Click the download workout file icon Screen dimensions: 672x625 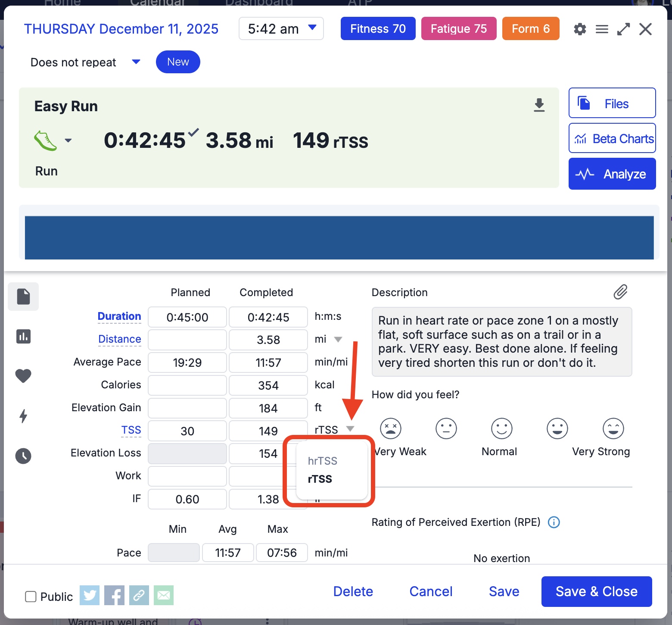point(539,105)
